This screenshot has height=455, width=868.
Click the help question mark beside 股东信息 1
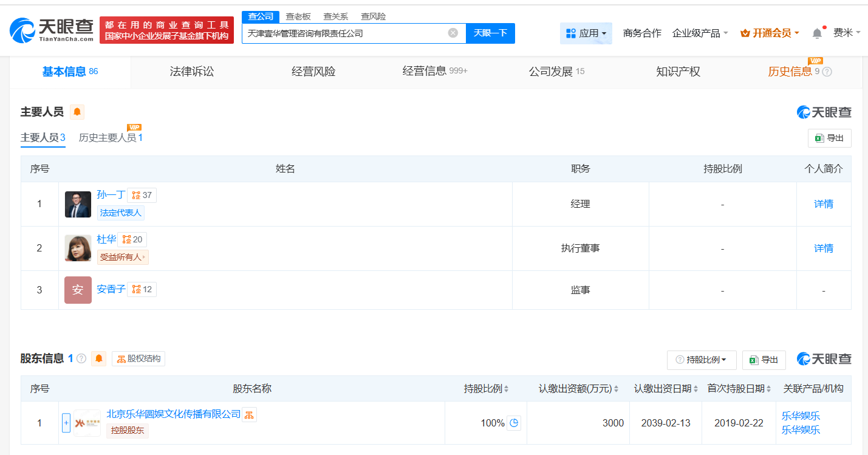[x=81, y=359]
